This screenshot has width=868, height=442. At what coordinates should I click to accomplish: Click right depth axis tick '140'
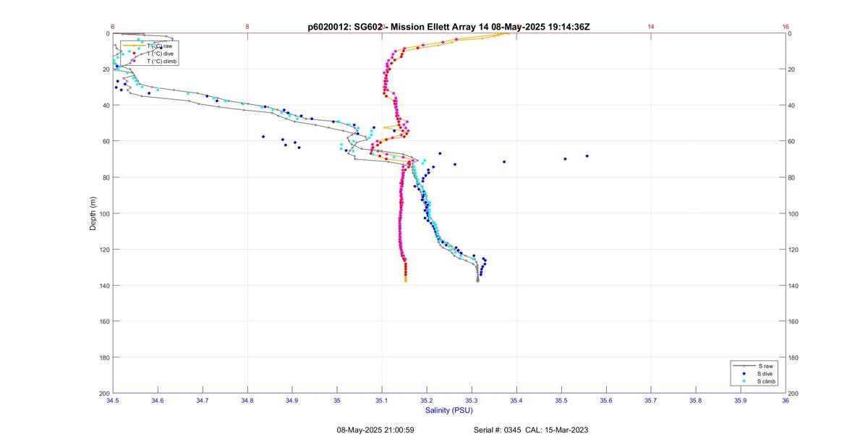coord(795,286)
